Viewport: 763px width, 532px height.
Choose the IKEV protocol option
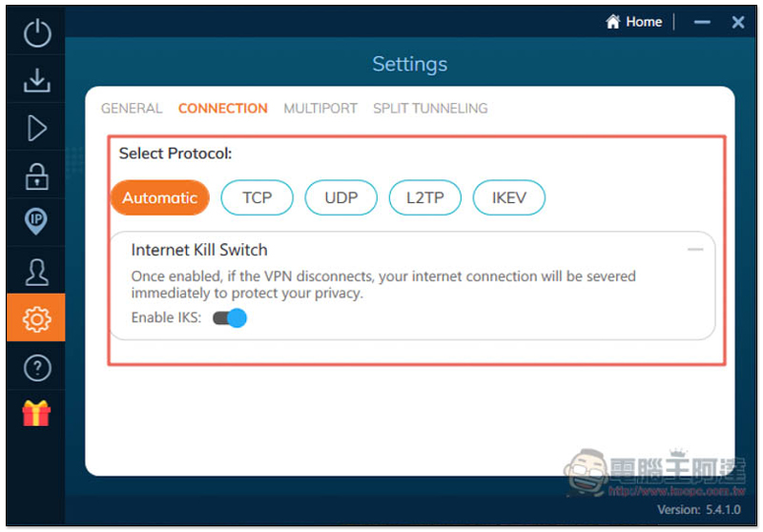508,197
